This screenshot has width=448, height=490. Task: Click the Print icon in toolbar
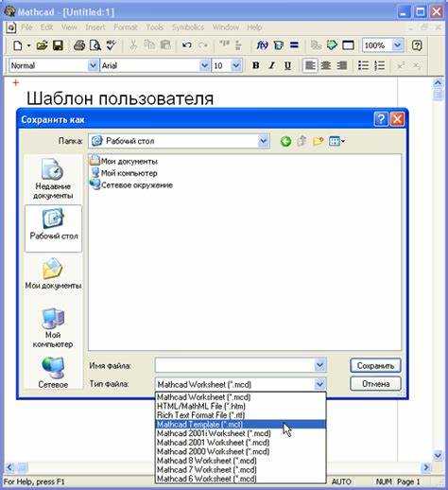(79, 45)
